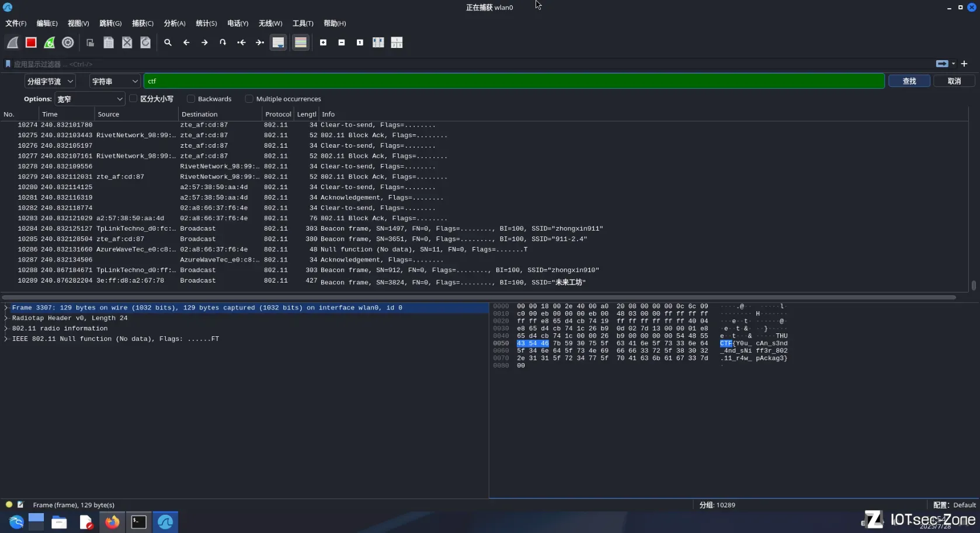This screenshot has width=980, height=533.
Task: Toggle packet list colorization
Action: [301, 43]
